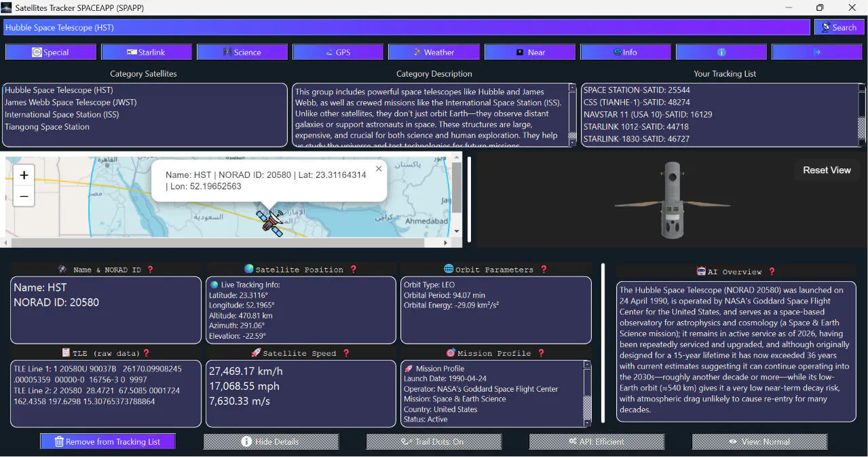This screenshot has width=868, height=457.
Task: Click the globe icon beside Satellite Position
Action: (x=249, y=269)
